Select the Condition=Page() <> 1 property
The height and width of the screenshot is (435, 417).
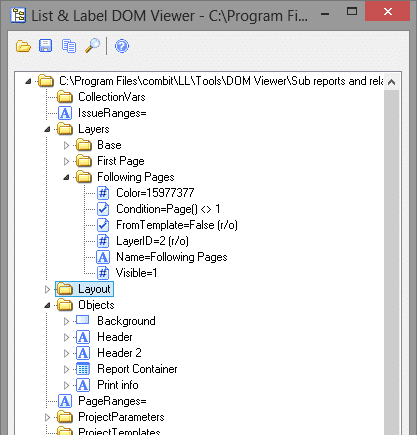click(x=168, y=209)
